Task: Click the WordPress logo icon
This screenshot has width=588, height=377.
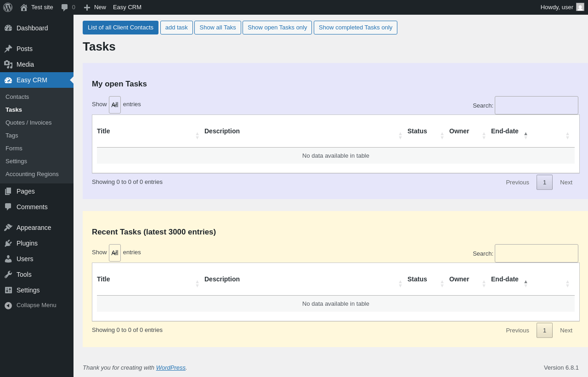Action: tap(8, 7)
